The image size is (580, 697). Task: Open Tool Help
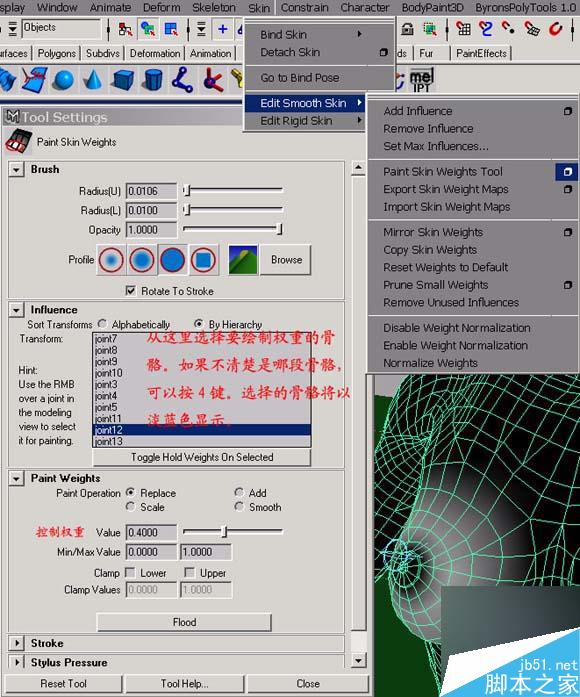(x=184, y=683)
